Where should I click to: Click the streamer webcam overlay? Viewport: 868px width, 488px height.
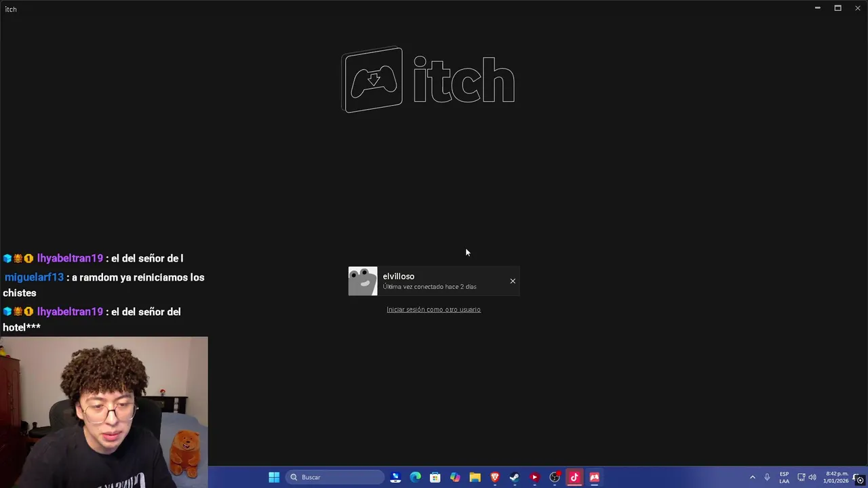point(104,412)
